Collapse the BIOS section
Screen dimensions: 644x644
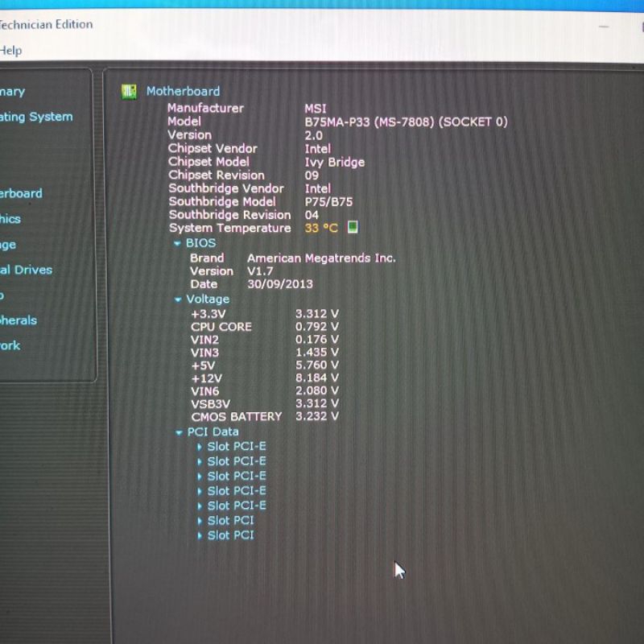(x=177, y=243)
